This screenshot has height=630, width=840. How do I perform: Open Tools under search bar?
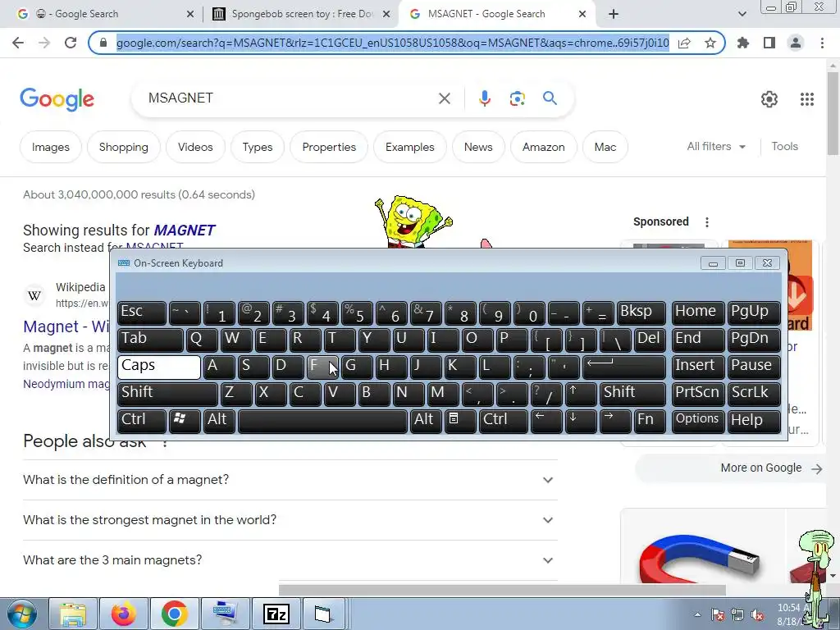click(x=784, y=147)
